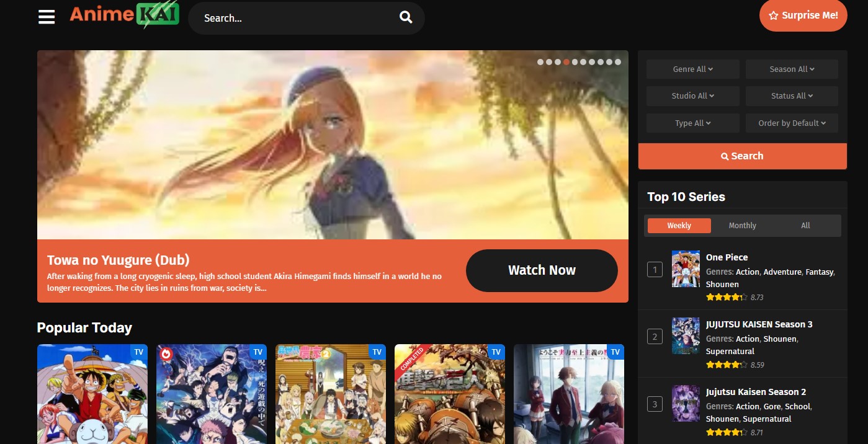Click the Surprise Me! button
The image size is (868, 444).
click(803, 16)
